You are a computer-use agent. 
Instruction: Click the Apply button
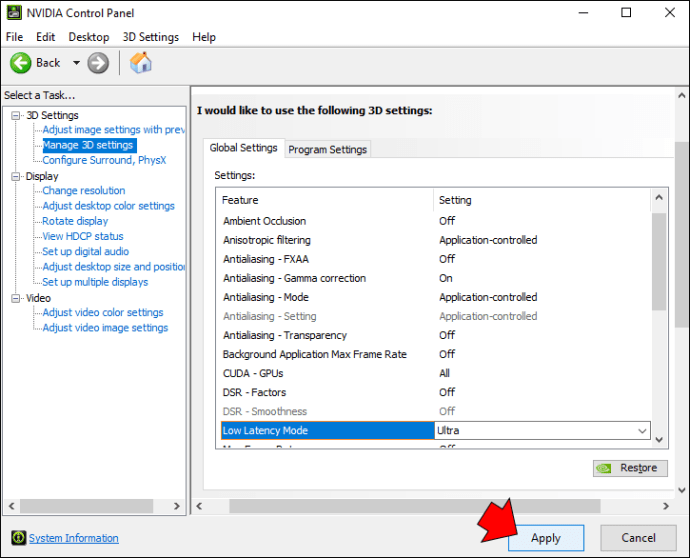coord(546,538)
